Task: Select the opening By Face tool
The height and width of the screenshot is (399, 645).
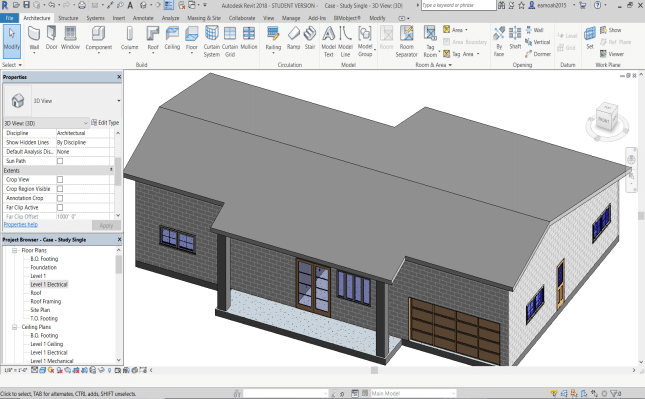Action: pos(499,41)
